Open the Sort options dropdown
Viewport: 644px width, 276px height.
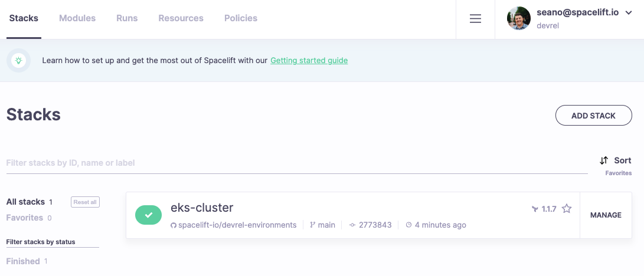point(615,160)
